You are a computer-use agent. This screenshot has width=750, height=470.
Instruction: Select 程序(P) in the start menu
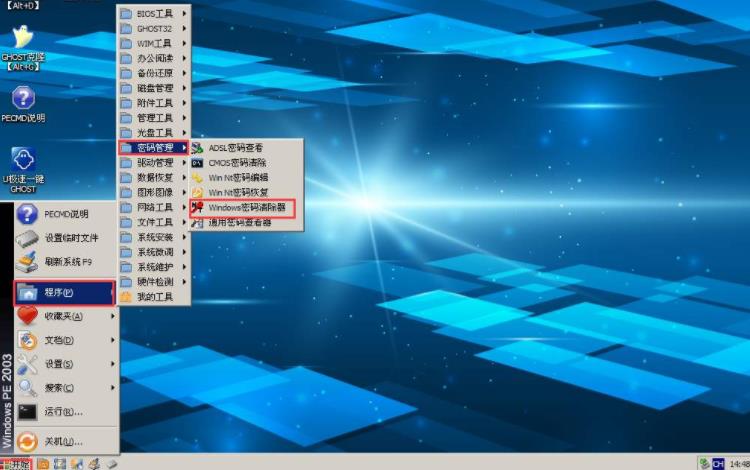tap(65, 292)
